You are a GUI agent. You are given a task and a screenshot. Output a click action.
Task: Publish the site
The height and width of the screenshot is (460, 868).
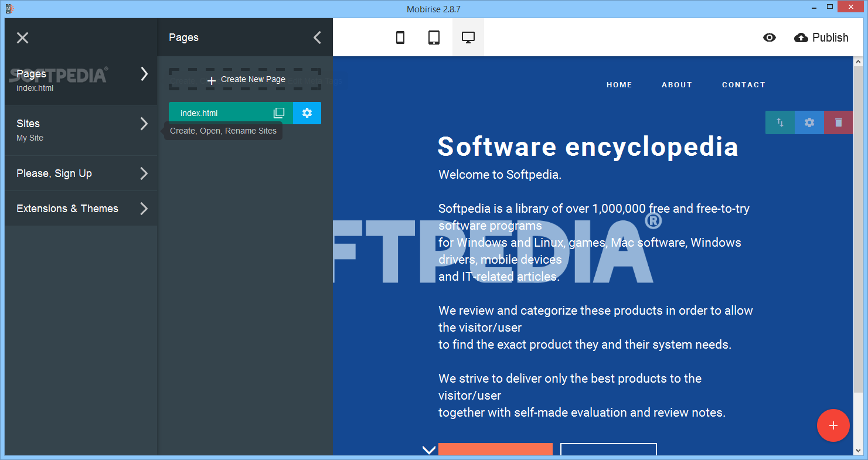(x=821, y=38)
